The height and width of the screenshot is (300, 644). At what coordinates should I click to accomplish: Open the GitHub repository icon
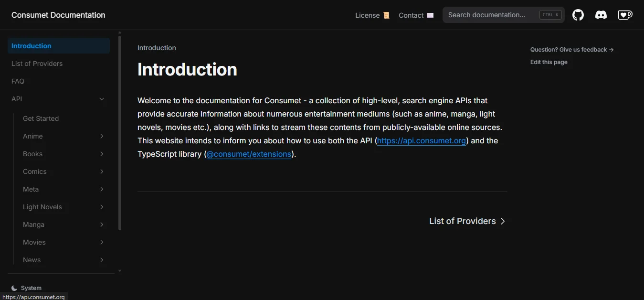point(578,15)
